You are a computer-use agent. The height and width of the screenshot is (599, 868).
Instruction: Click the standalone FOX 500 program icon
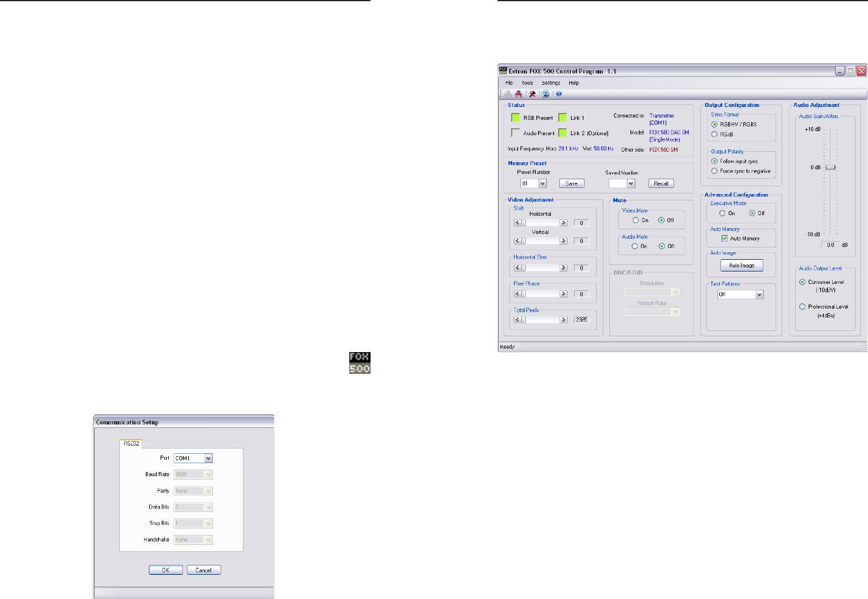click(360, 363)
